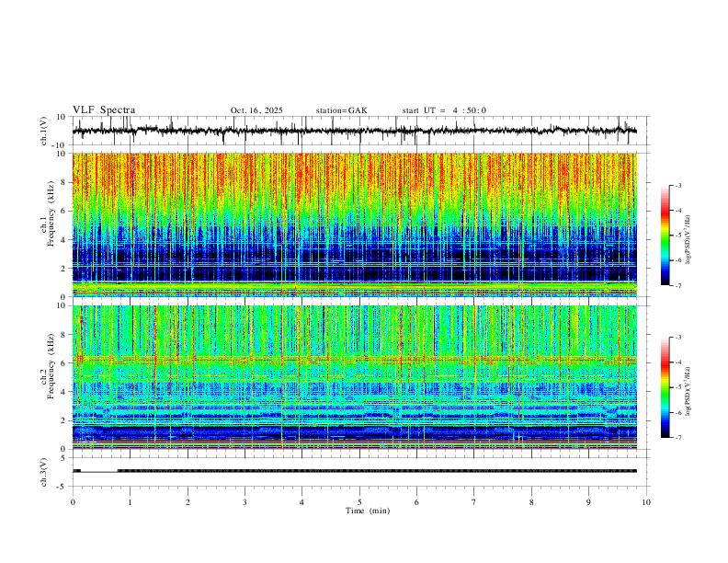Click the ch.3 voltage trace bar
728x563 pixels.
(x=355, y=471)
